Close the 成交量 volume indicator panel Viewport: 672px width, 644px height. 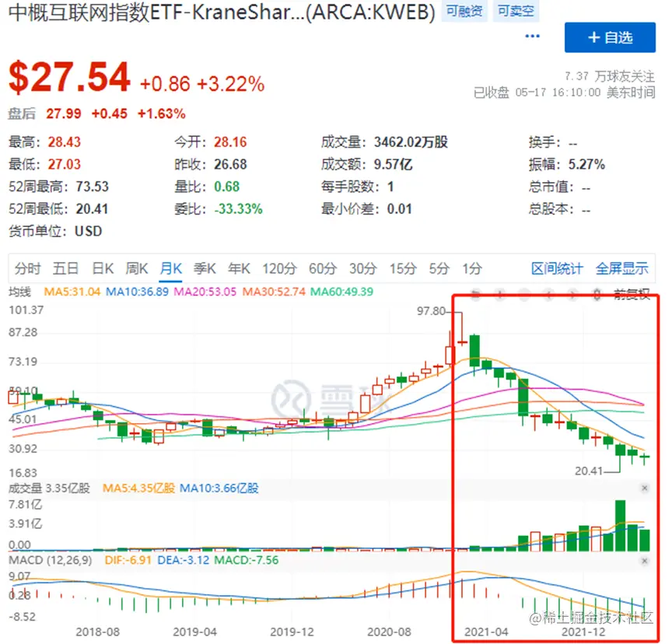[x=644, y=488]
